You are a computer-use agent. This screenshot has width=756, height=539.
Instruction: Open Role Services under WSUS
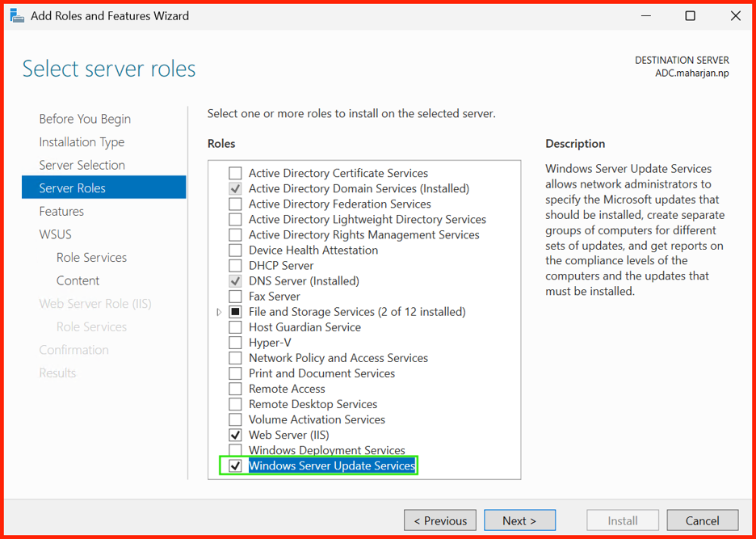(91, 258)
